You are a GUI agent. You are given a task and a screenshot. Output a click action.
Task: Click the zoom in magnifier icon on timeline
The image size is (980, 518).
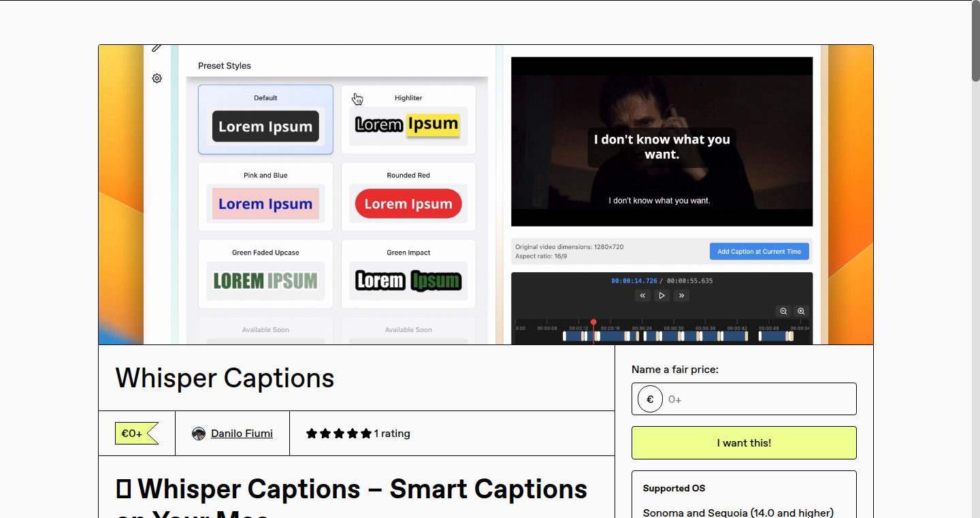(x=801, y=311)
